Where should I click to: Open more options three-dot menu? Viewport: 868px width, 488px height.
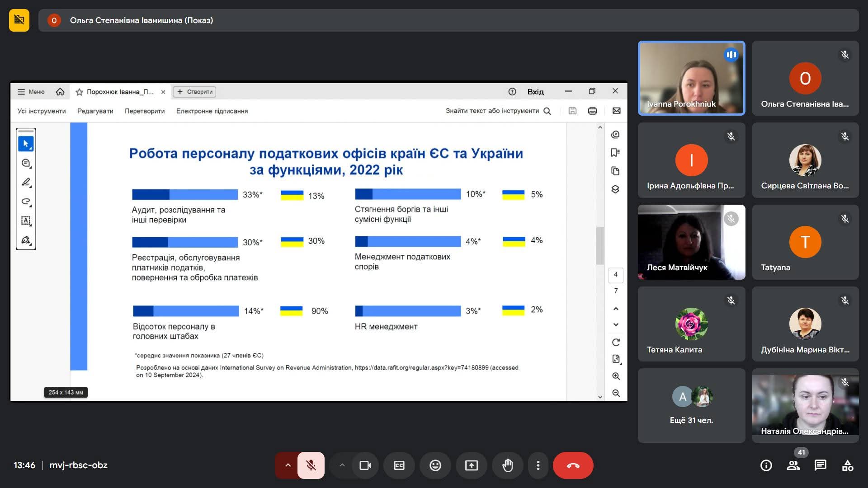coord(538,465)
